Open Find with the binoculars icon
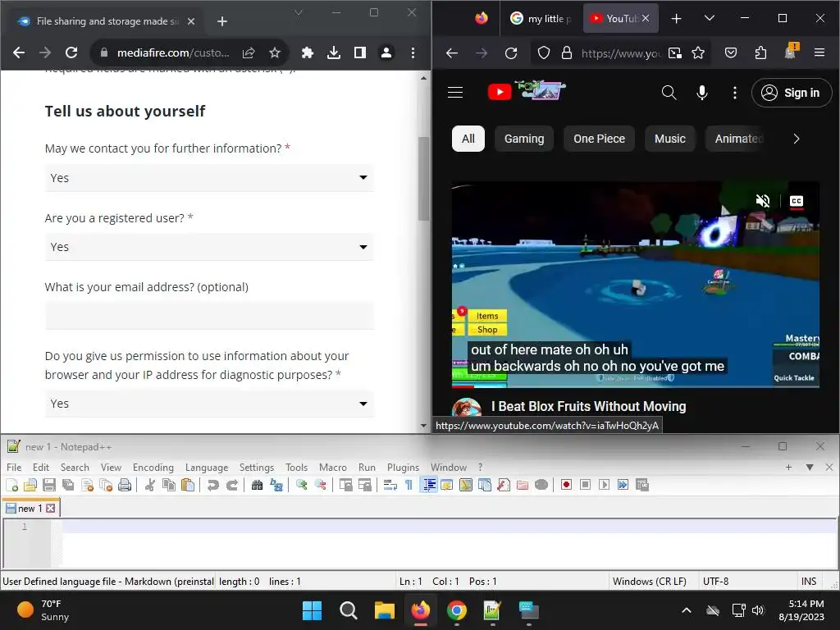 (x=257, y=486)
